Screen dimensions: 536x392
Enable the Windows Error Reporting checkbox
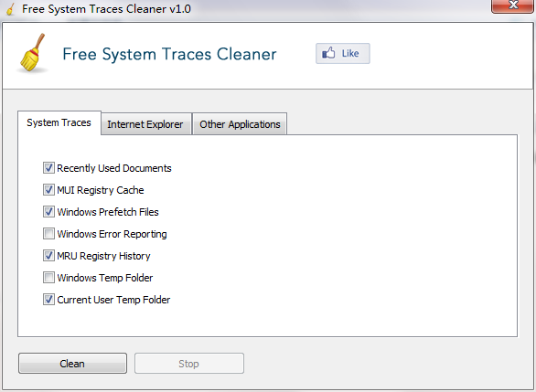pyautogui.click(x=48, y=234)
